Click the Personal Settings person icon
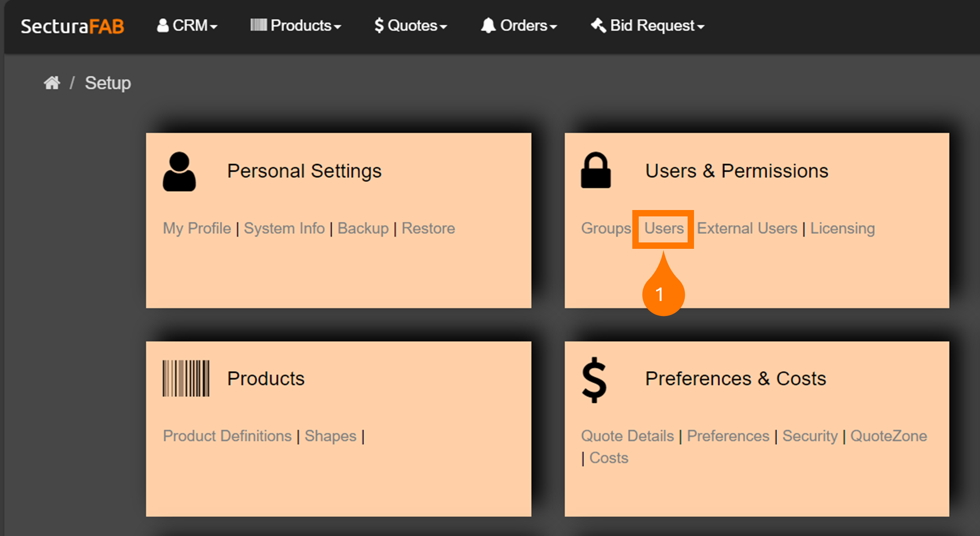This screenshot has width=980, height=536. click(179, 172)
